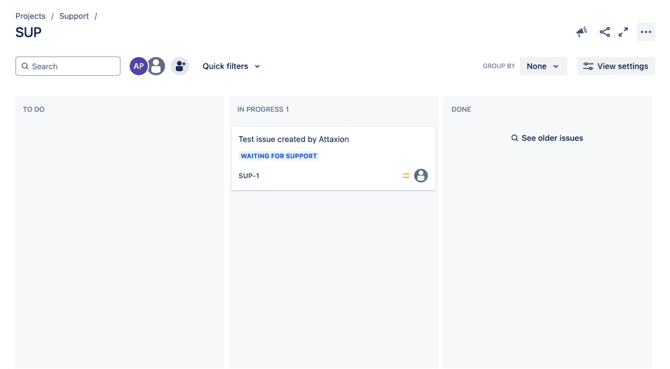Click the IN PROGRESS 1 column header

(263, 109)
